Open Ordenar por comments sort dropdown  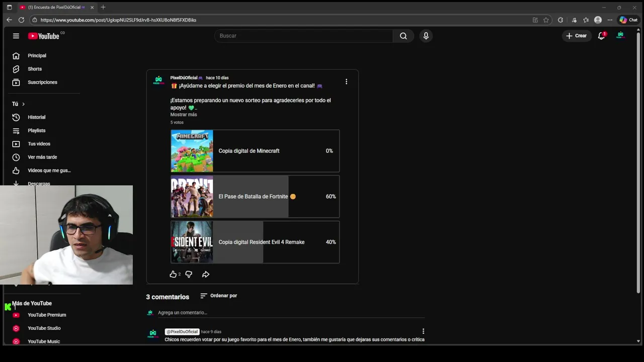(218, 296)
